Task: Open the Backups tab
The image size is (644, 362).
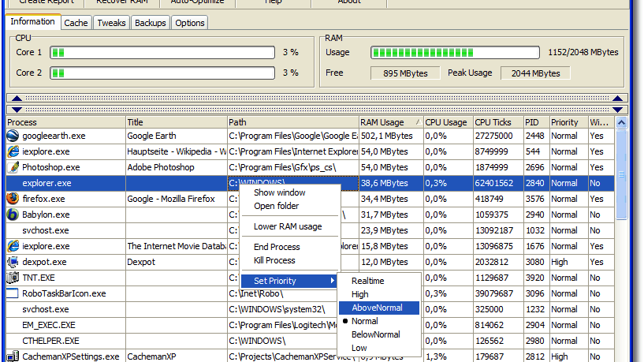Action: click(150, 23)
